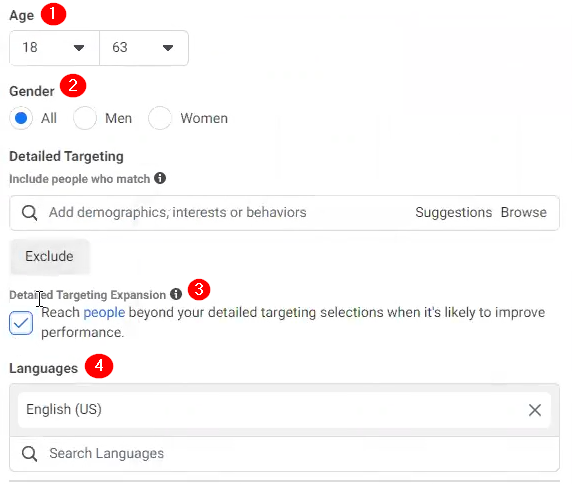The width and height of the screenshot is (572, 484).
Task: Click Browse in detailed targeting field
Action: [x=523, y=212]
